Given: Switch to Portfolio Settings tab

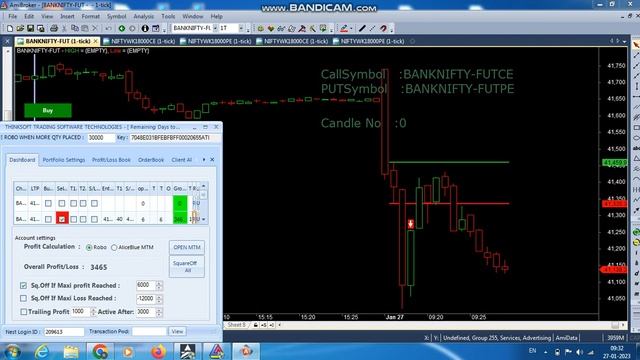Looking at the screenshot, I should pos(64,160).
